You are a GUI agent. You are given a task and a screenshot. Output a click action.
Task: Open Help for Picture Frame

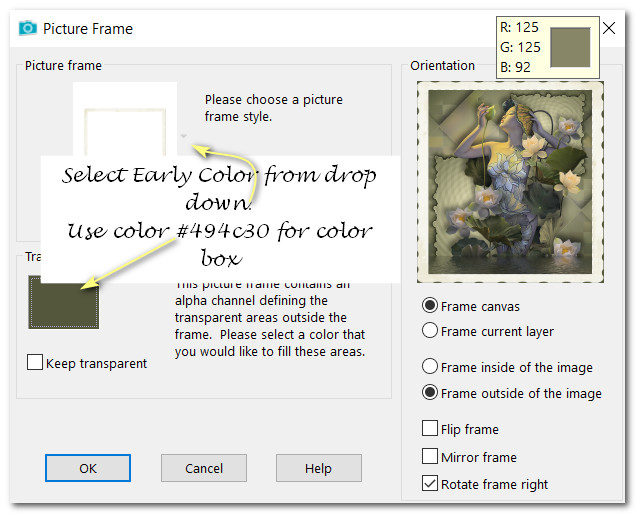tap(318, 468)
